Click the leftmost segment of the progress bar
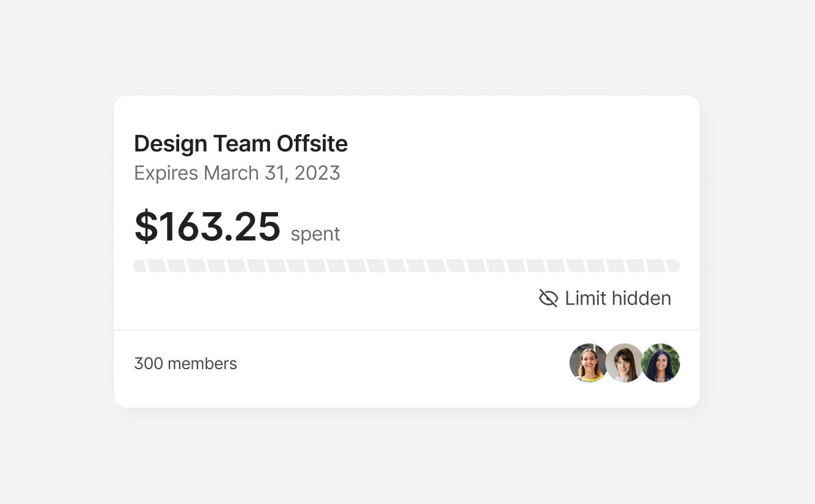The image size is (815, 504). click(x=141, y=265)
